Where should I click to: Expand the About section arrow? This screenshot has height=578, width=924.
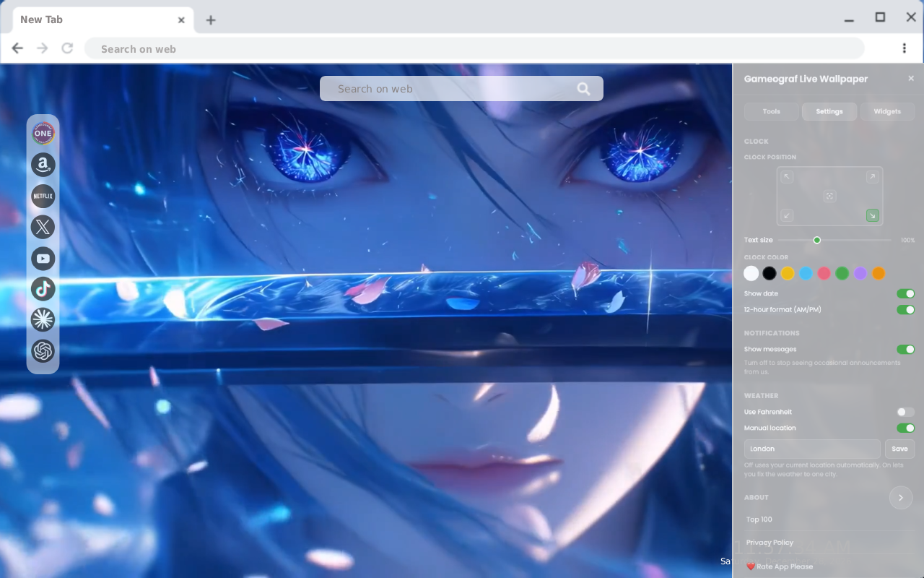901,498
